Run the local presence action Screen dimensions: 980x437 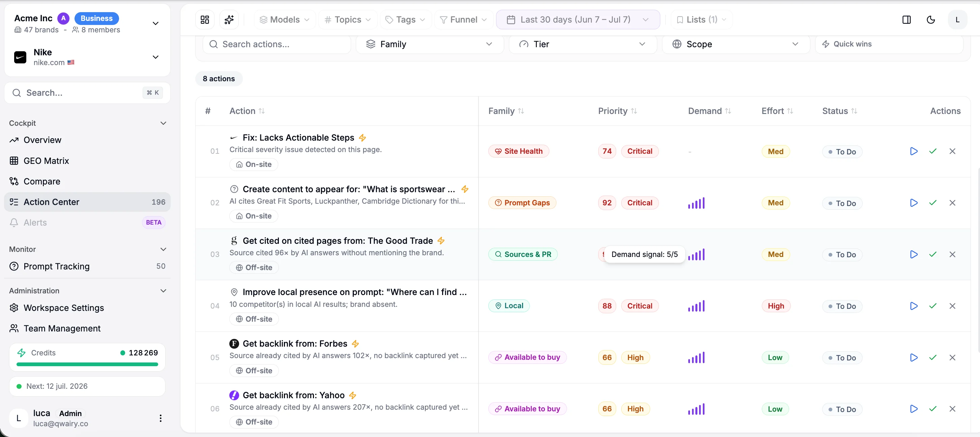click(x=914, y=306)
